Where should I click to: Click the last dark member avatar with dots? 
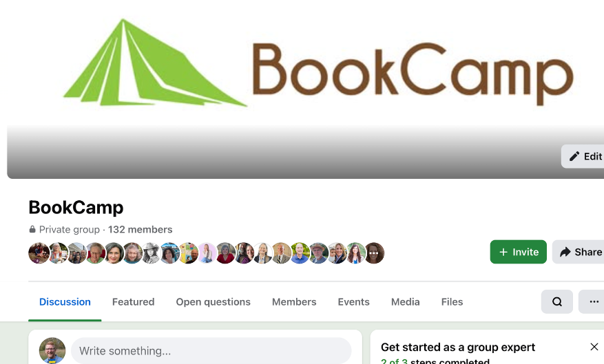click(x=374, y=253)
